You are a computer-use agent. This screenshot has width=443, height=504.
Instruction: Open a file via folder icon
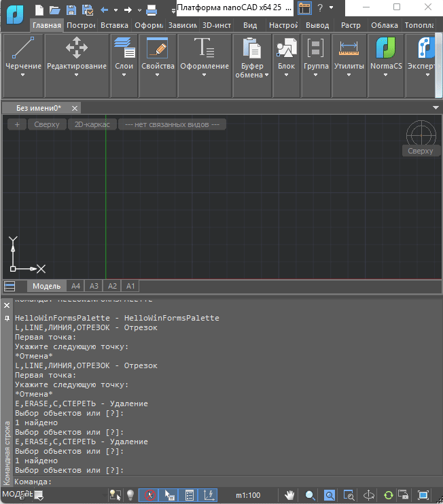pyautogui.click(x=54, y=10)
